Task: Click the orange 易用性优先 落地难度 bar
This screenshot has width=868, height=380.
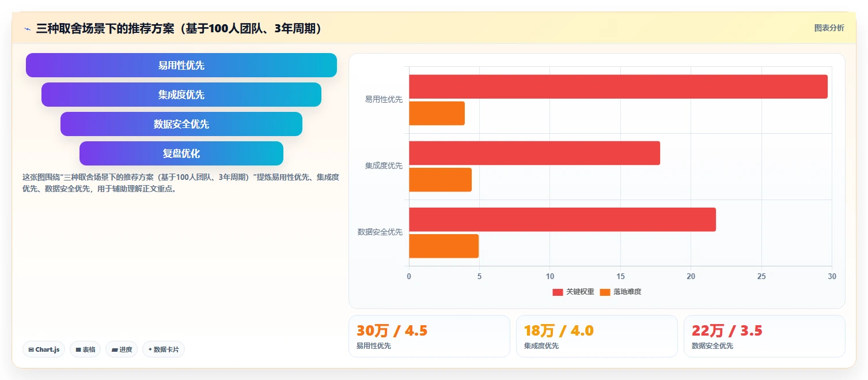Action: (437, 113)
